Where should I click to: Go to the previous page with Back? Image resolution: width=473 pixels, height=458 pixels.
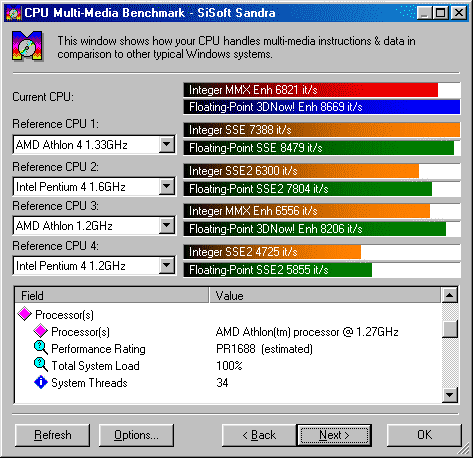click(259, 435)
